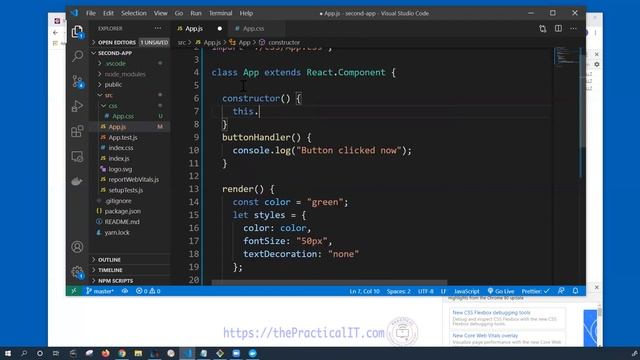Screen dimensions: 640x360
Task: Open the Run menu
Action: click(x=196, y=13)
